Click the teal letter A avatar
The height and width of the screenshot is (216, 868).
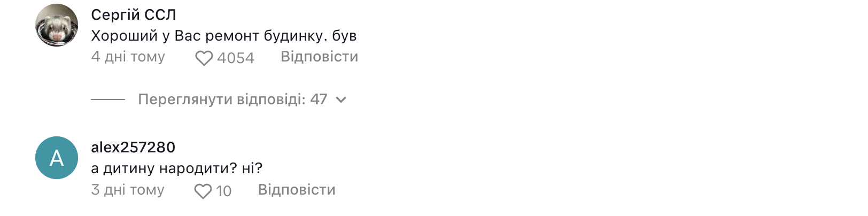[x=57, y=158]
